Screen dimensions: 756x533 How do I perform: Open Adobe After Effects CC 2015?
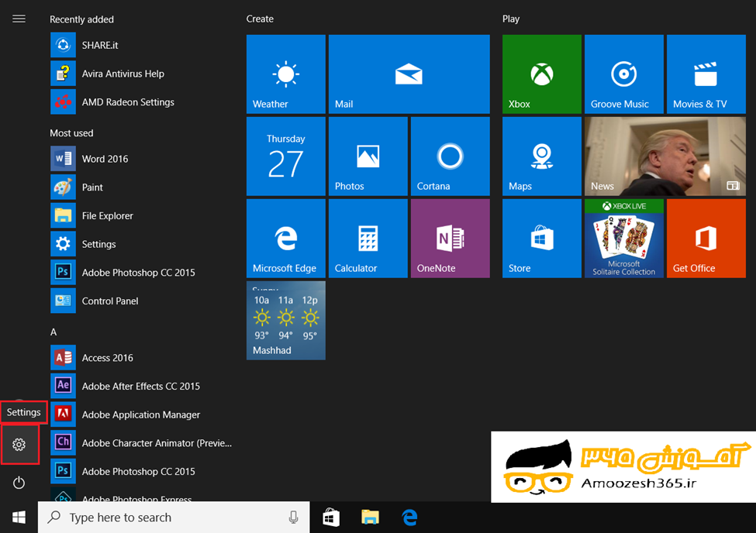click(125, 386)
